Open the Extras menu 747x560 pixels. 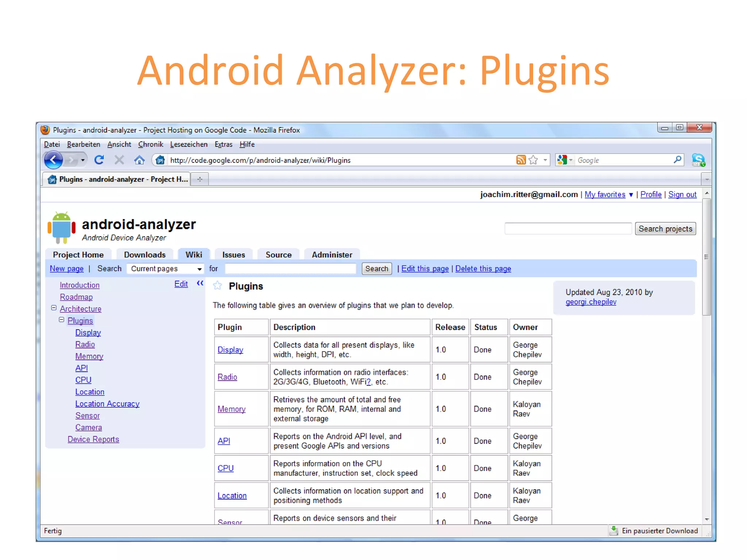click(223, 144)
